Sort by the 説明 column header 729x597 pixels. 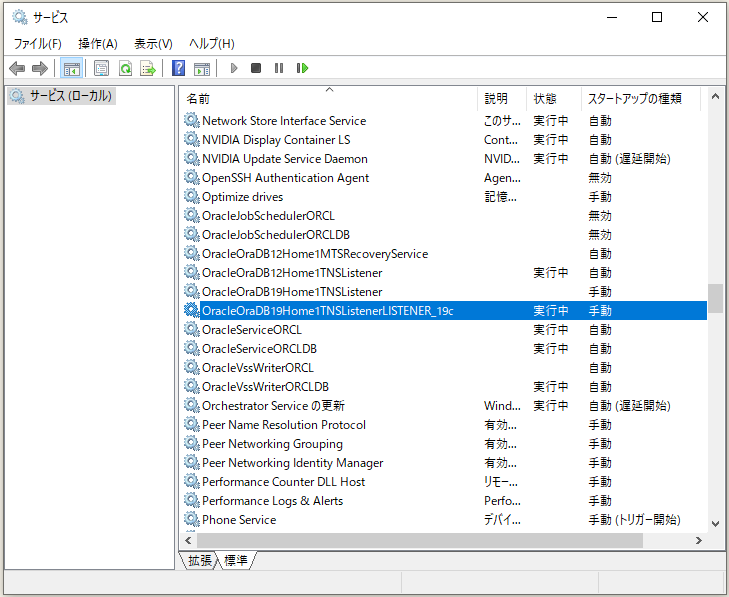tap(502, 99)
